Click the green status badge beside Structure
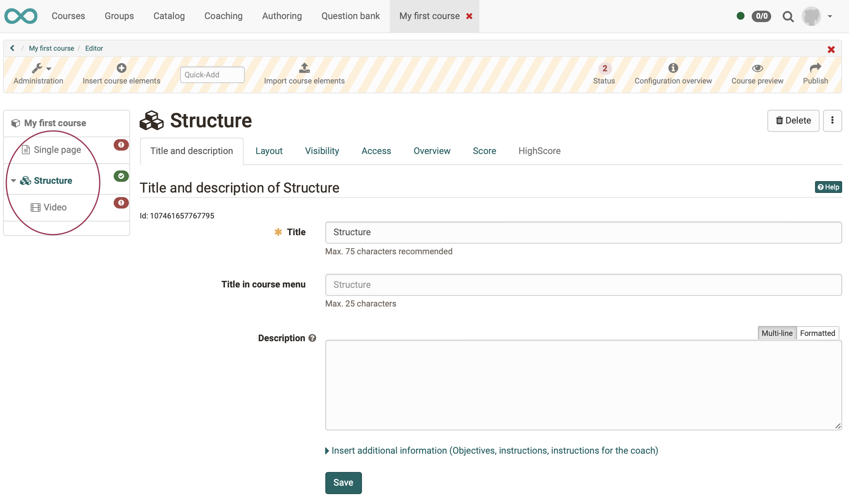849x504 pixels. [x=121, y=176]
